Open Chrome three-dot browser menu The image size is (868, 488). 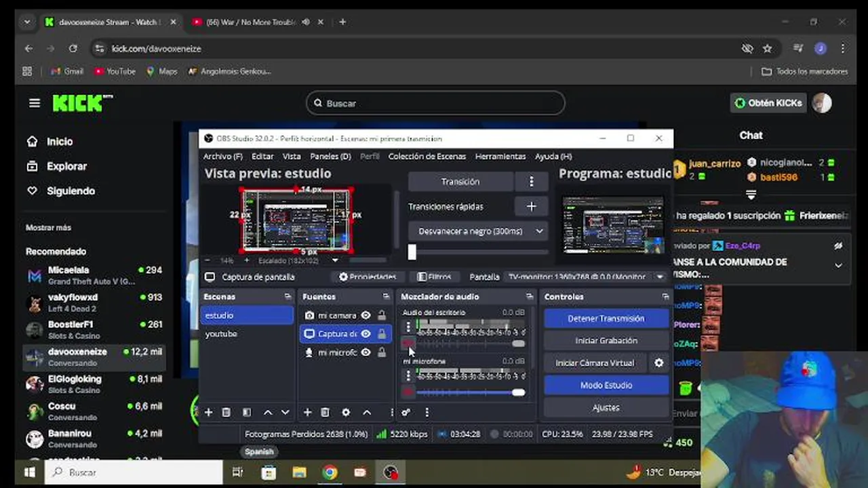843,49
